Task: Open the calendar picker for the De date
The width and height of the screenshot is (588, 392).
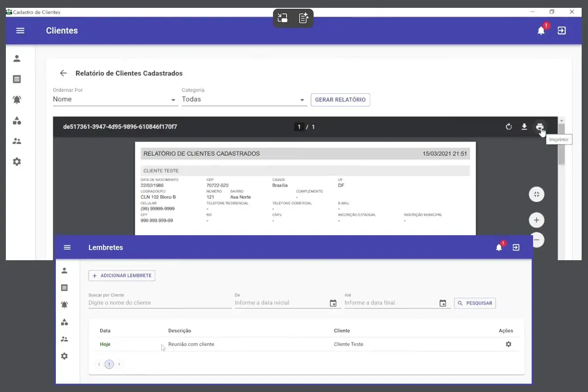Action: click(x=333, y=303)
